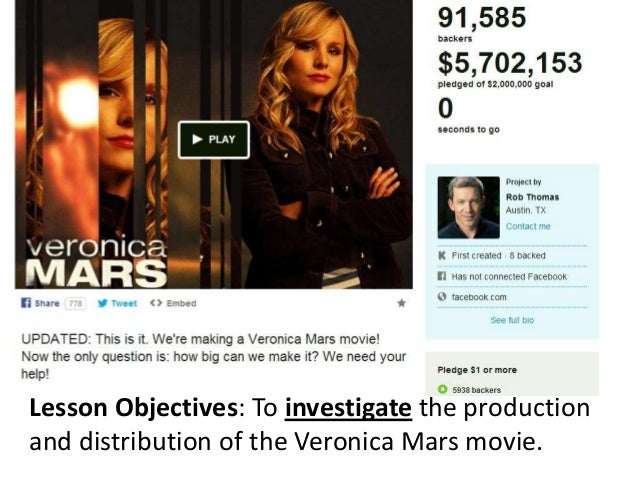Screen dimensions: 638x479
Task: Click the Kickstarter K icon by First created
Action: click(441, 256)
